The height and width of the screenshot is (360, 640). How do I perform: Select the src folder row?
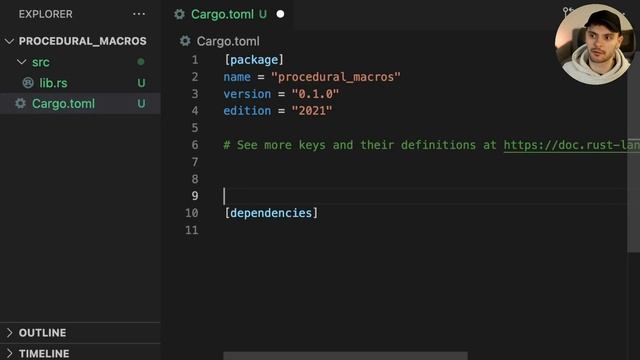point(80,62)
